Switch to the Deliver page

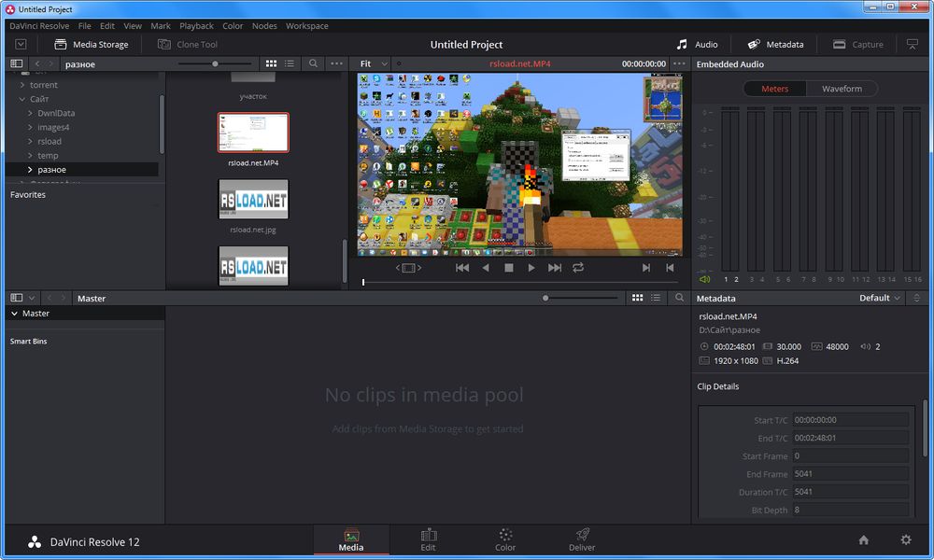point(581,539)
